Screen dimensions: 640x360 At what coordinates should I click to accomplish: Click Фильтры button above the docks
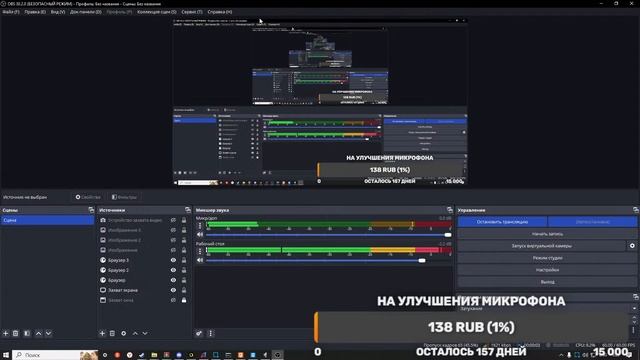[x=124, y=197]
